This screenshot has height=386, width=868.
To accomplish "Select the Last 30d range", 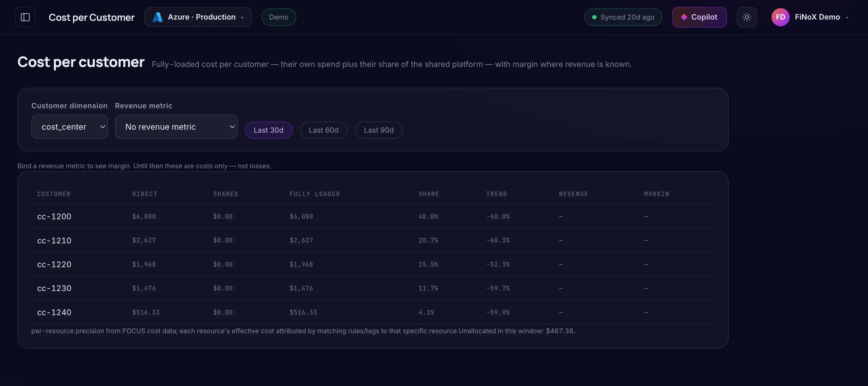I will click(x=269, y=130).
